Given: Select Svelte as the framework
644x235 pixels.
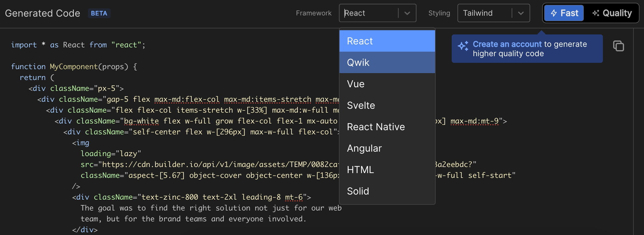Looking at the screenshot, I should click(387, 105).
